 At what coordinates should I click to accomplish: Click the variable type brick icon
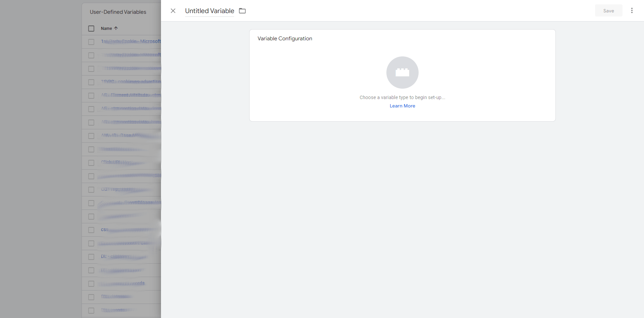(402, 72)
